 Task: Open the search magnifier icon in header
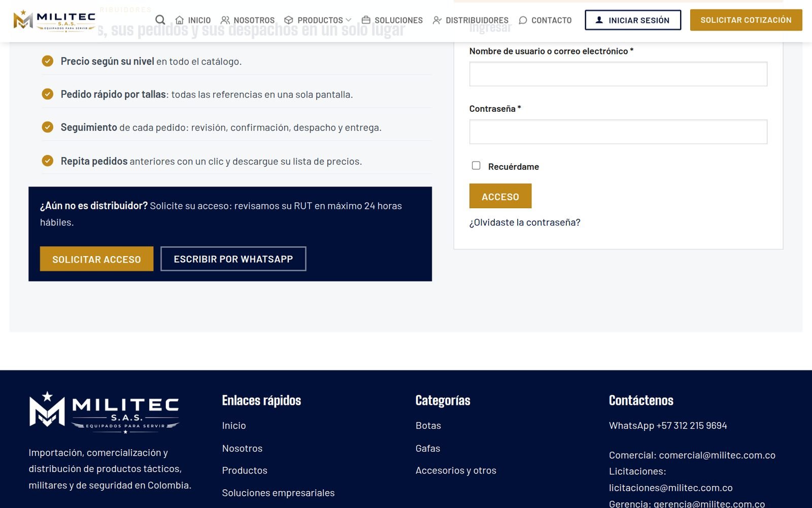(x=160, y=20)
